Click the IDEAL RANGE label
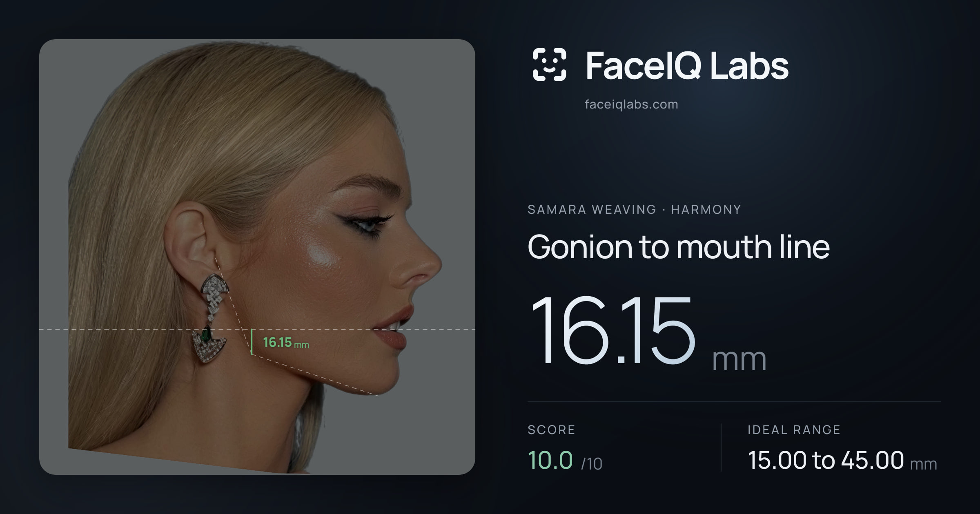 pyautogui.click(x=794, y=430)
